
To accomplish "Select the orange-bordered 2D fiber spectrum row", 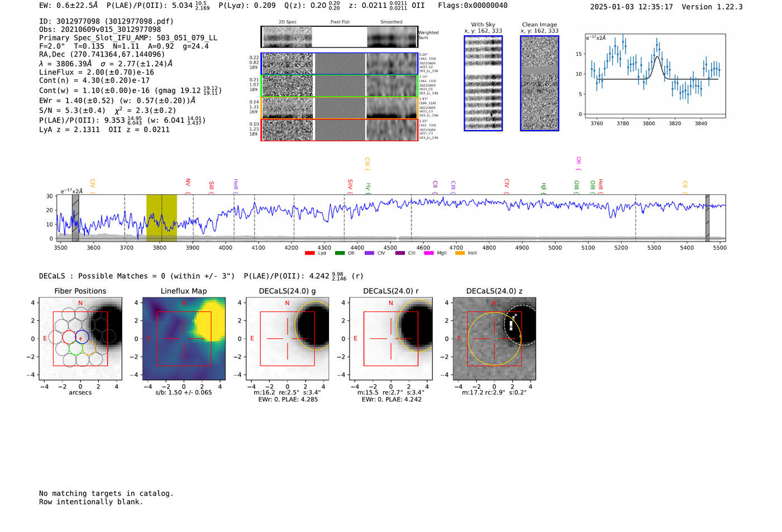I will 340,108.
